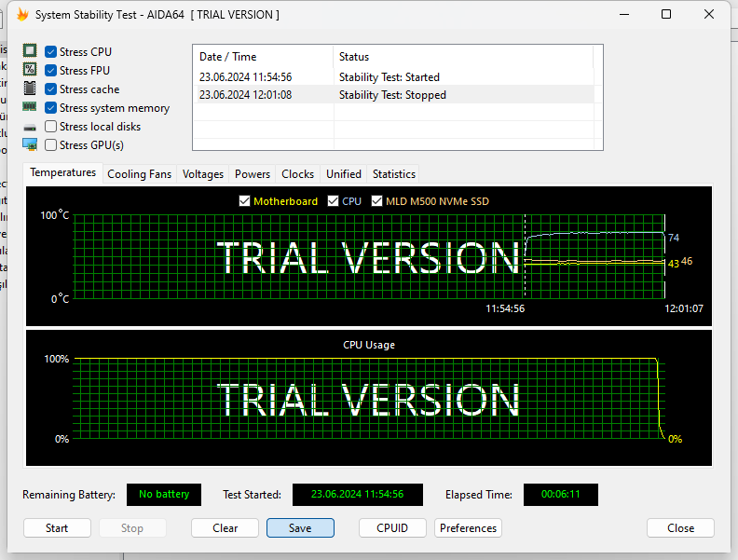Click the 0% CPU usage readout
This screenshot has height=560, width=738.
675,439
